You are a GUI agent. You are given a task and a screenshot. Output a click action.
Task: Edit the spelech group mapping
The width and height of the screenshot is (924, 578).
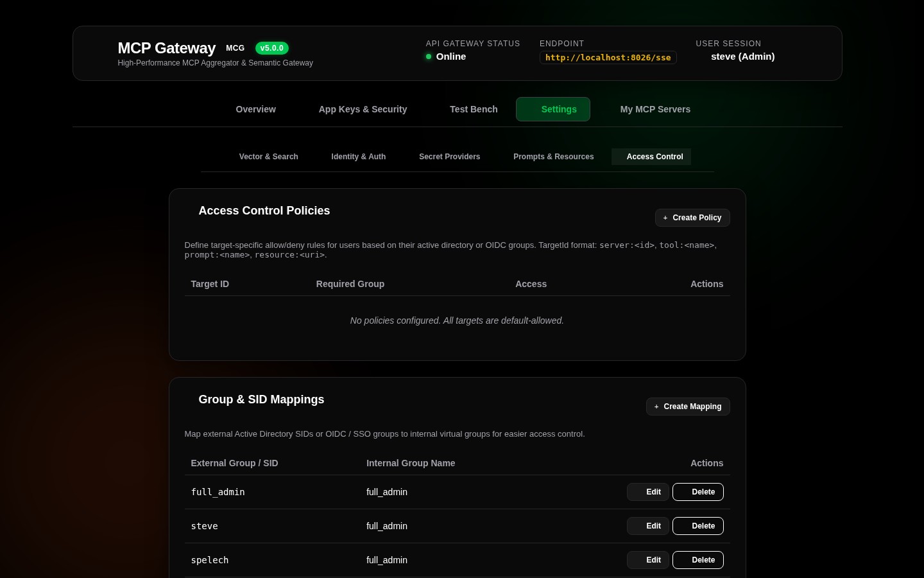click(x=648, y=560)
